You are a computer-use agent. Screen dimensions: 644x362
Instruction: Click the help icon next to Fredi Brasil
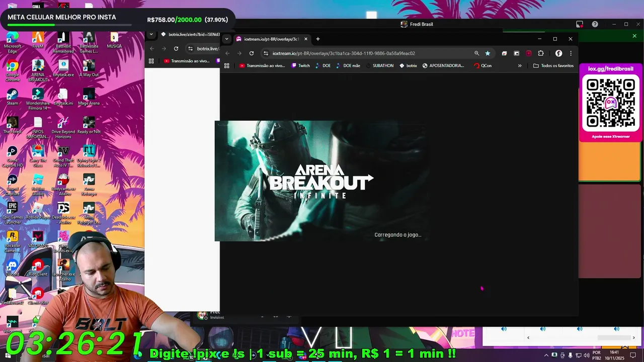[595, 24]
